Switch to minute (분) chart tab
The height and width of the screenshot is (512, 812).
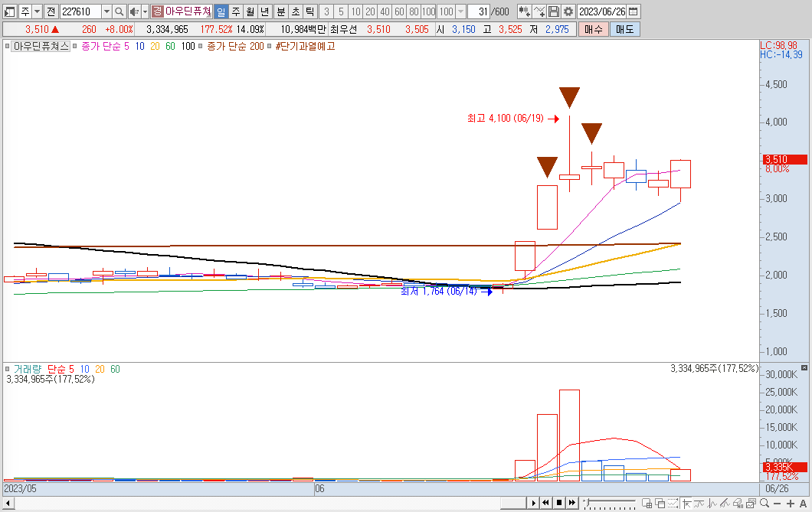(281, 11)
